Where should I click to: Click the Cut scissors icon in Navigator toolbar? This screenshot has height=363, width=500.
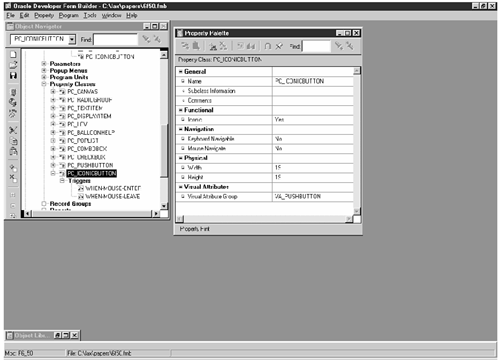[x=13, y=130]
